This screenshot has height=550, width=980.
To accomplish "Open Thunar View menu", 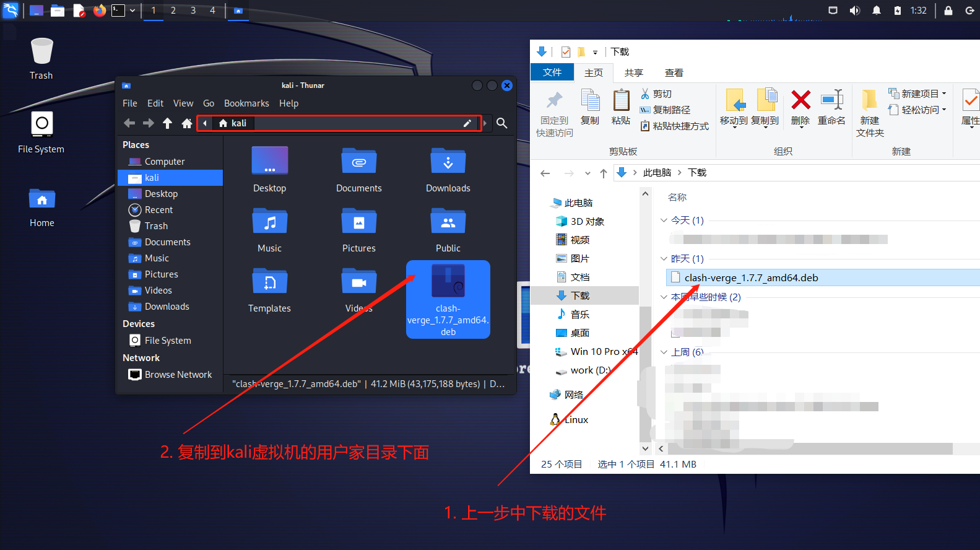I will (183, 103).
